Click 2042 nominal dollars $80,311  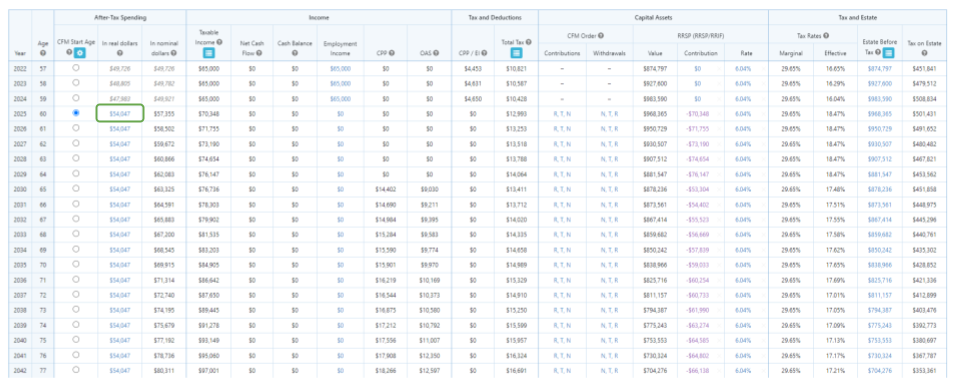coord(163,371)
